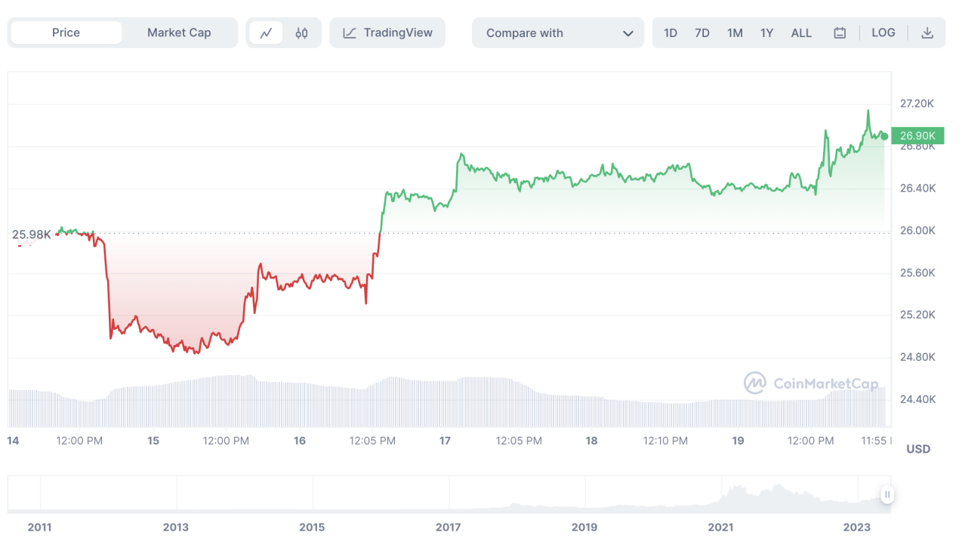The height and width of the screenshot is (560, 962).
Task: Toggle the LOG scale button
Action: 883,33
